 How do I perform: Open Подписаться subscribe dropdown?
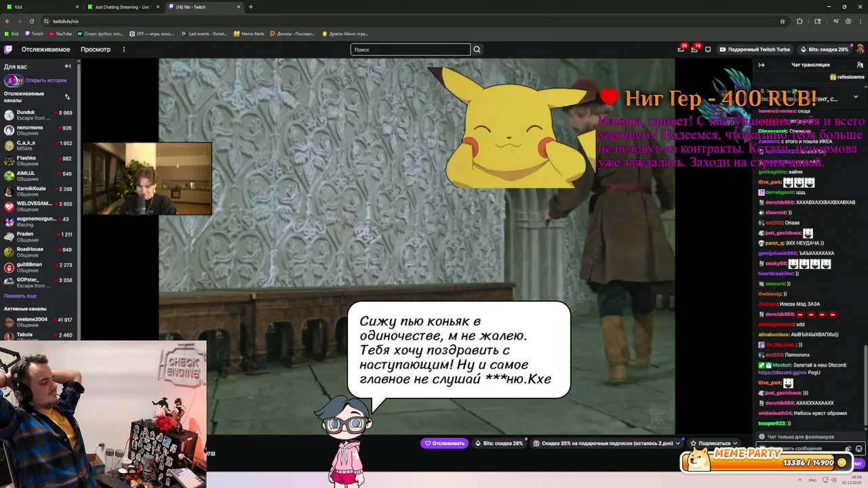click(714, 443)
